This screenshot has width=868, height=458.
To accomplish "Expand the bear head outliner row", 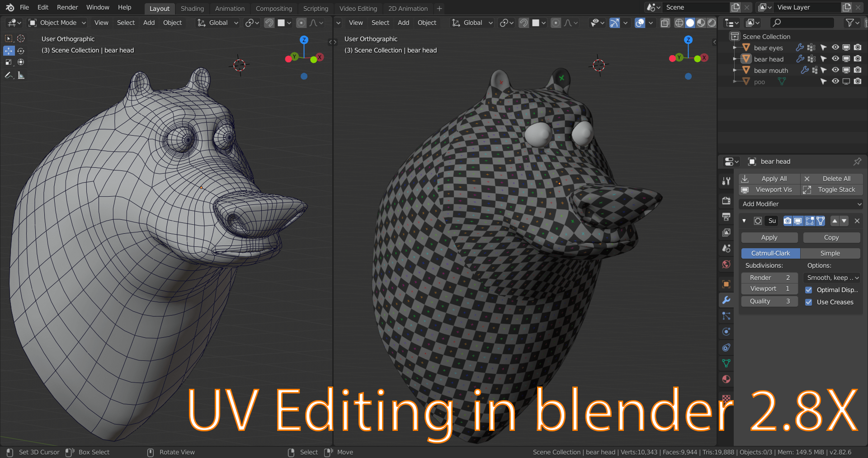I will click(x=736, y=59).
